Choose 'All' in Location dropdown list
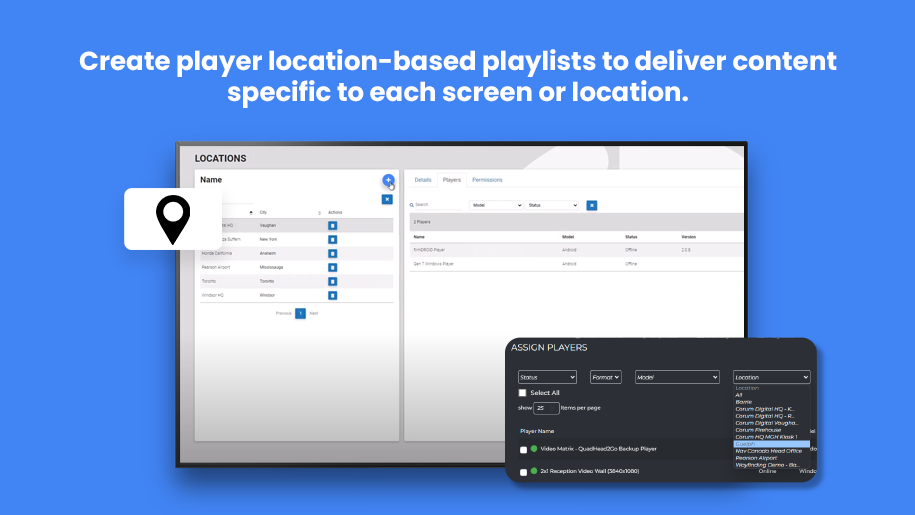The image size is (915, 515). coord(771,395)
